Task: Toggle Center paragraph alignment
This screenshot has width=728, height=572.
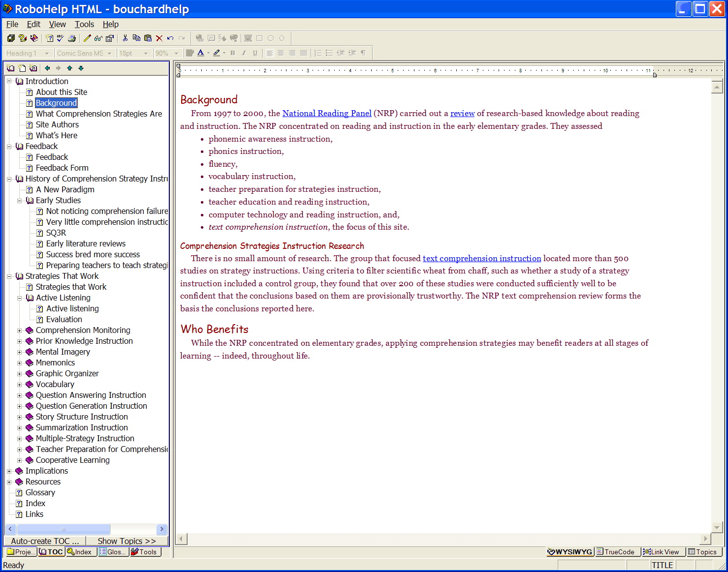Action: tap(281, 53)
